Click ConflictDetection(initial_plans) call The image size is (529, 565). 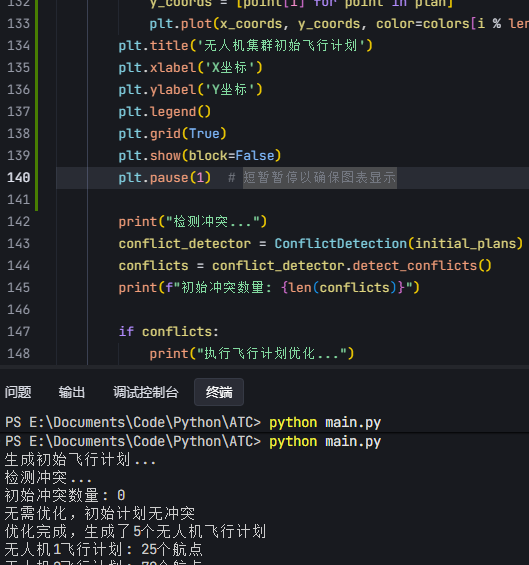pyautogui.click(x=399, y=244)
